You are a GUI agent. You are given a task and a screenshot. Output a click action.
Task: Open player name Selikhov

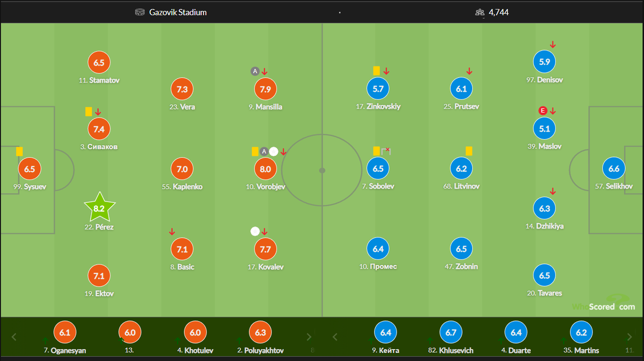click(x=619, y=186)
